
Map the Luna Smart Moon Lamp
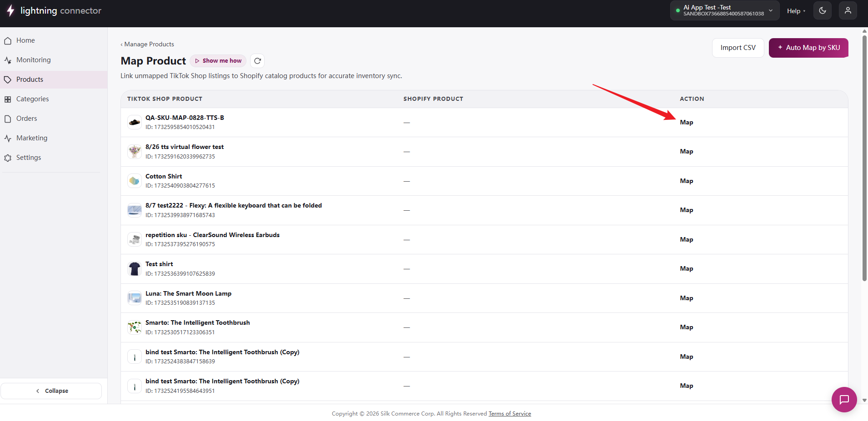click(687, 298)
